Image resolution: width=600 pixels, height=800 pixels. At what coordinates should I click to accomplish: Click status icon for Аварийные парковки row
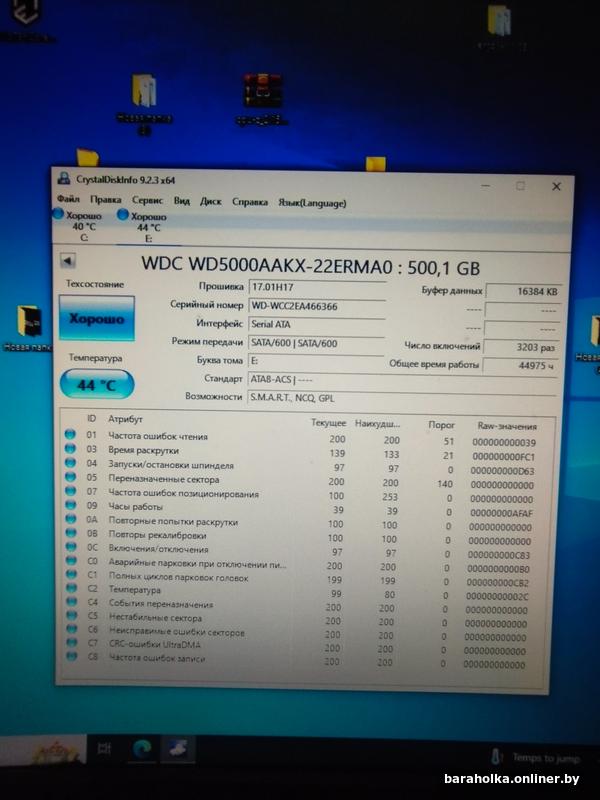click(71, 561)
